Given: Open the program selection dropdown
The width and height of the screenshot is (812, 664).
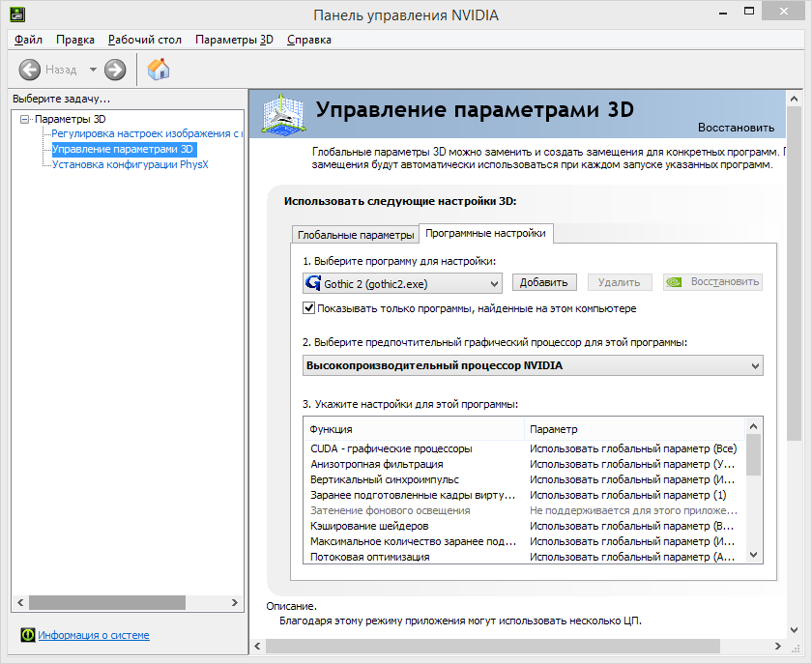Looking at the screenshot, I should point(402,283).
